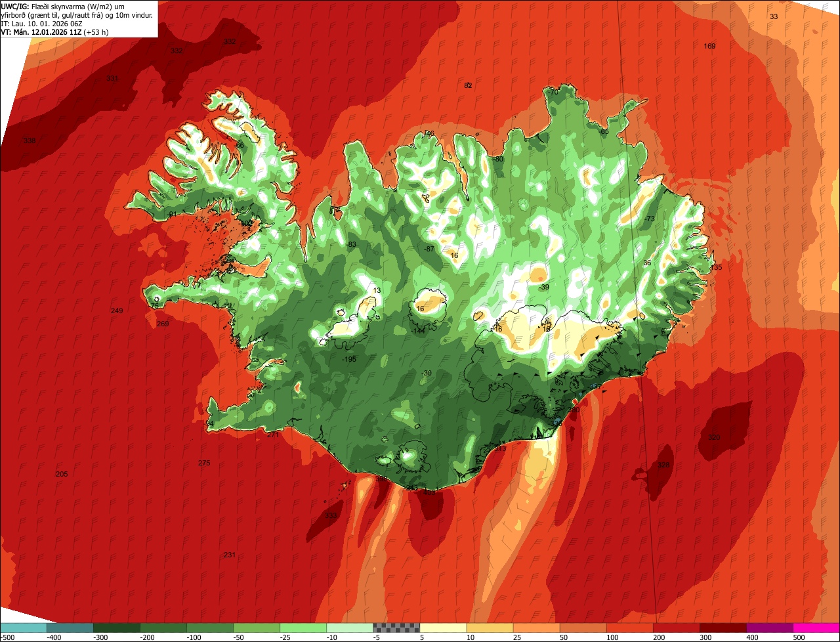This screenshot has height=642, width=840.
Task: Click the magenta 500 legend swatch
Action: (816, 628)
